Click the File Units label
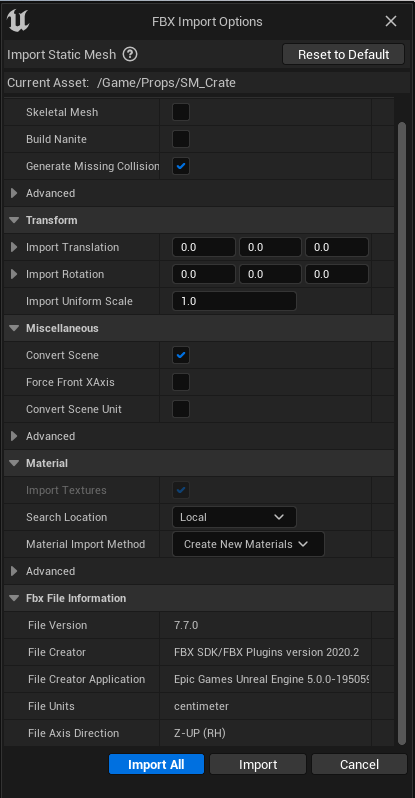 tap(51, 706)
